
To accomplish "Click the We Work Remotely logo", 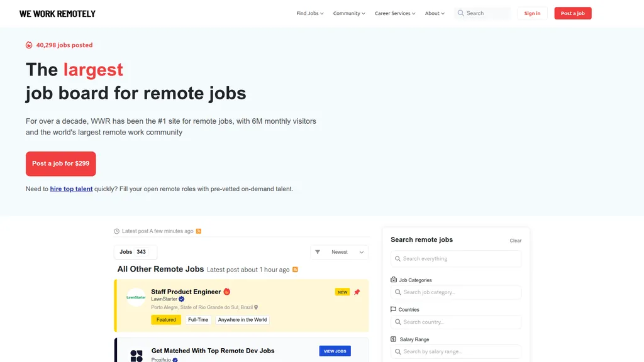I will click(x=57, y=14).
